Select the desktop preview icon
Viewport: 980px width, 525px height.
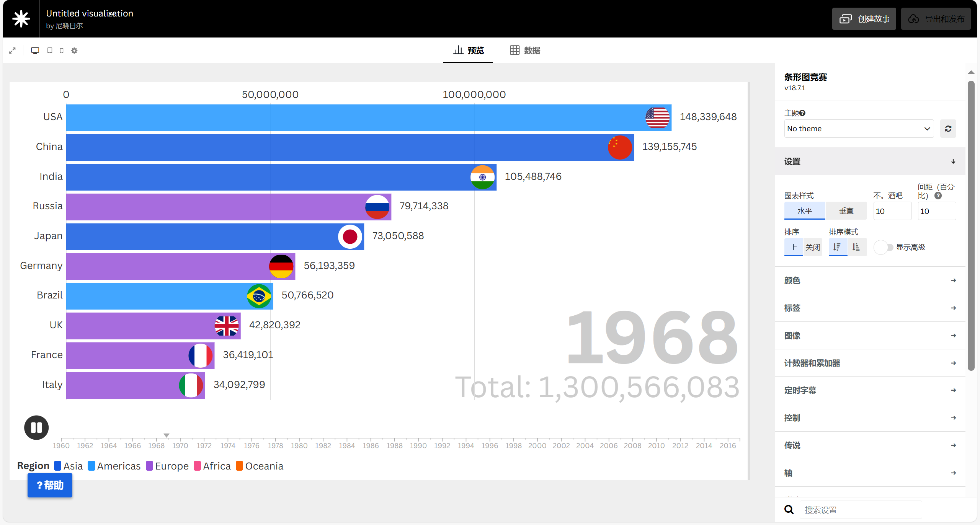point(35,51)
